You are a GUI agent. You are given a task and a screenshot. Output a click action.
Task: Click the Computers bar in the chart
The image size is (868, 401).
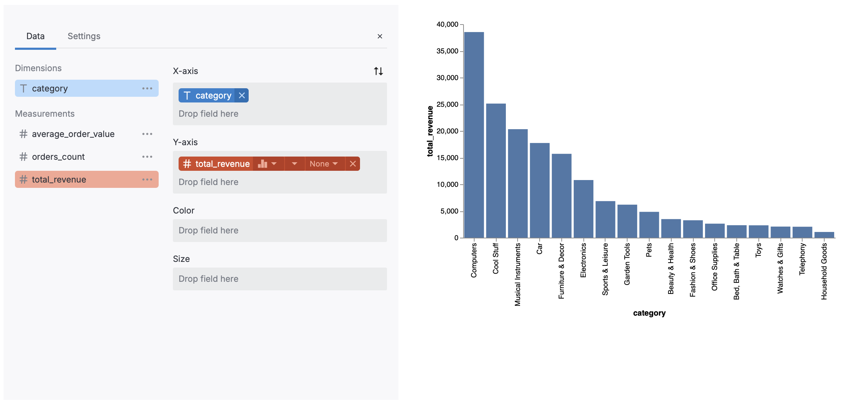(474, 135)
